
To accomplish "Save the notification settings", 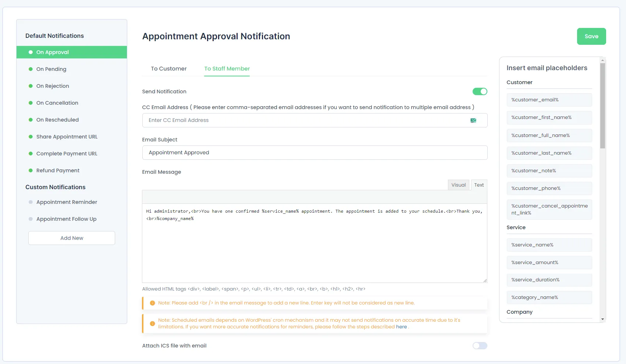I will [591, 36].
